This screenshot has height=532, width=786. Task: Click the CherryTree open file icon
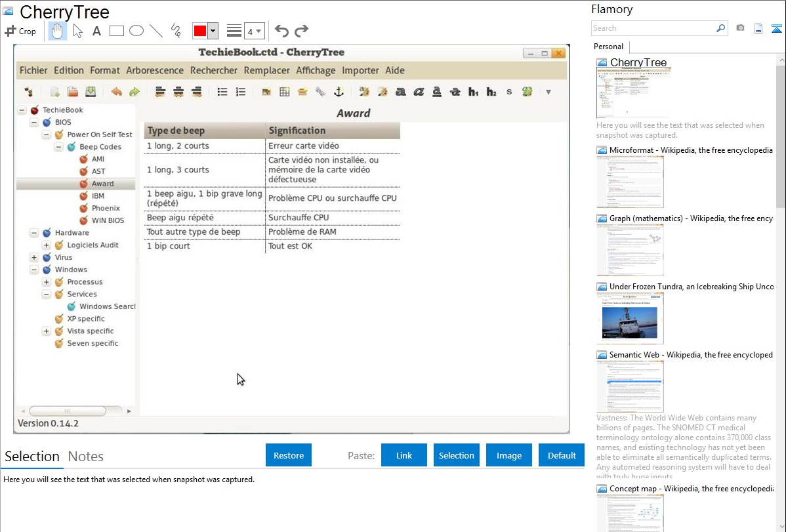coord(73,92)
